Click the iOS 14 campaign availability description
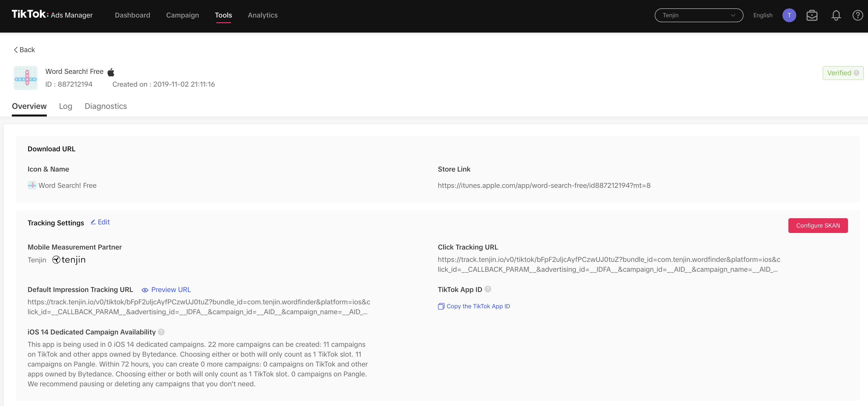Image resolution: width=868 pixels, height=406 pixels. pos(198,364)
